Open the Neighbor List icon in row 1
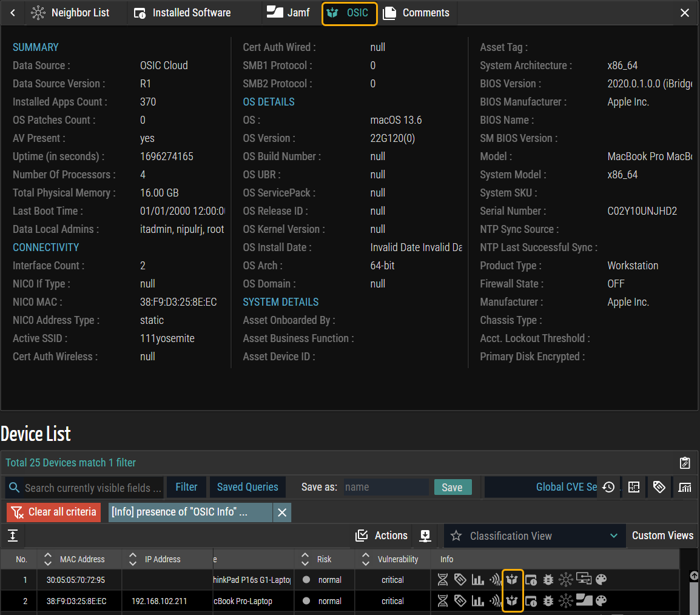This screenshot has width=700, height=615. 565,580
